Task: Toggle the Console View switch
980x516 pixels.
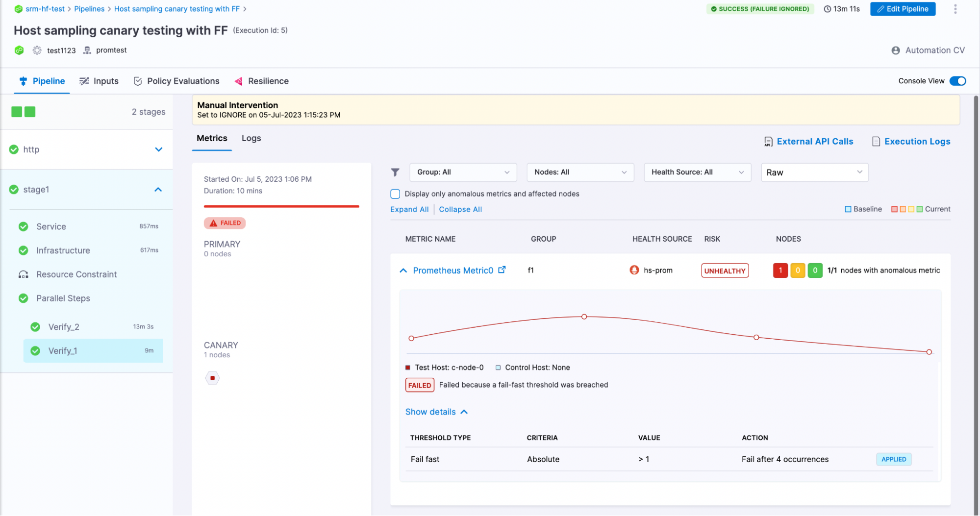Action: click(957, 81)
